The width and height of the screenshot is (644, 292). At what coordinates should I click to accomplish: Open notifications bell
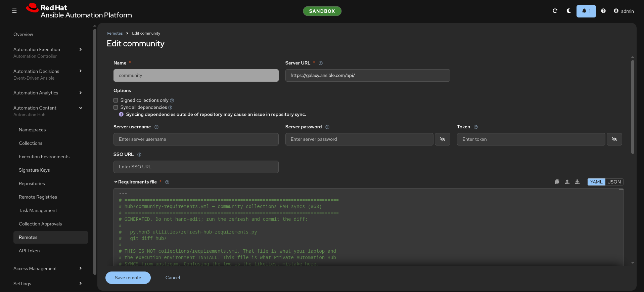tap(586, 11)
